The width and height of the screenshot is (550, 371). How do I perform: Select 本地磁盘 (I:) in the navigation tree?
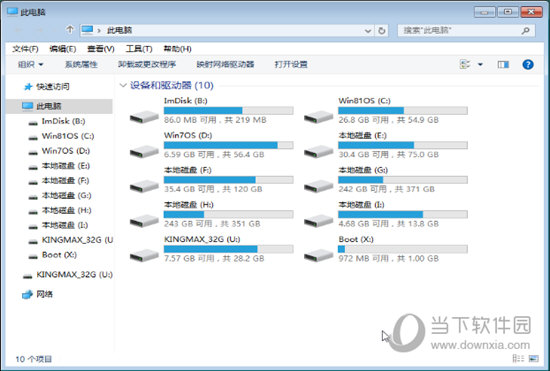[x=65, y=225]
